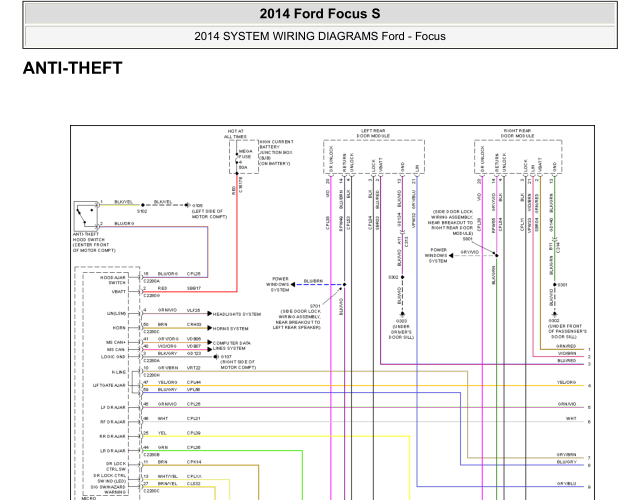
Task: Click 'BLU/ORG' label at hood switch pin 2
Action: click(x=124, y=223)
